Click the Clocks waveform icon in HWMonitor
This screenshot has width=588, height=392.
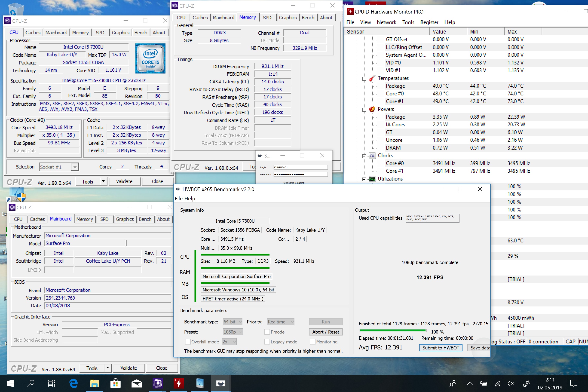[x=372, y=156]
